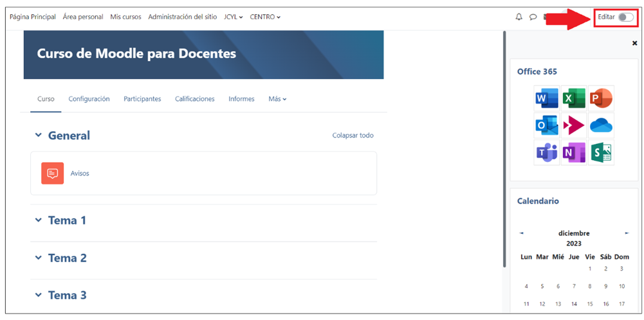
Task: Select day 16 in the calendar
Action: pyautogui.click(x=606, y=304)
